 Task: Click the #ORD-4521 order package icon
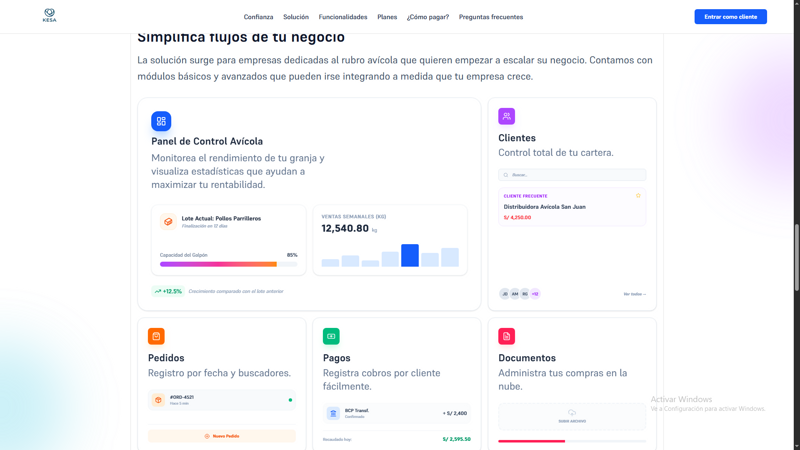point(158,400)
